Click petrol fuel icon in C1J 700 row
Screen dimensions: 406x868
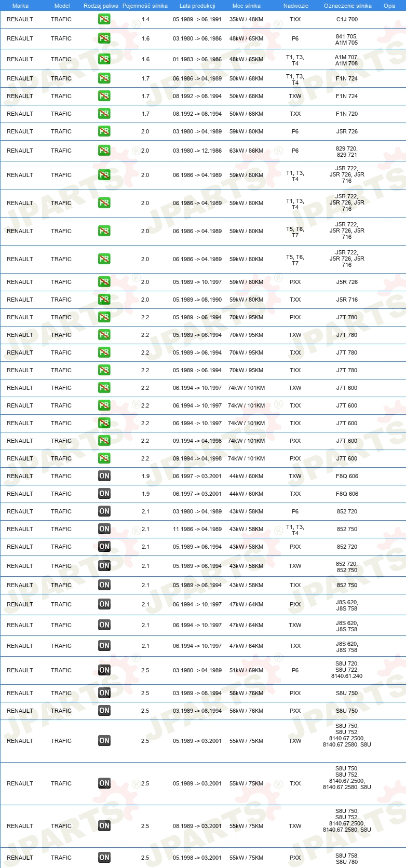tap(104, 19)
